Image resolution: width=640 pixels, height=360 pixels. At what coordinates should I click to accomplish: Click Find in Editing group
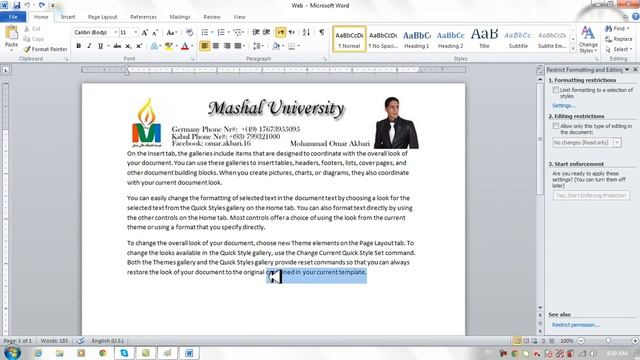pyautogui.click(x=617, y=29)
